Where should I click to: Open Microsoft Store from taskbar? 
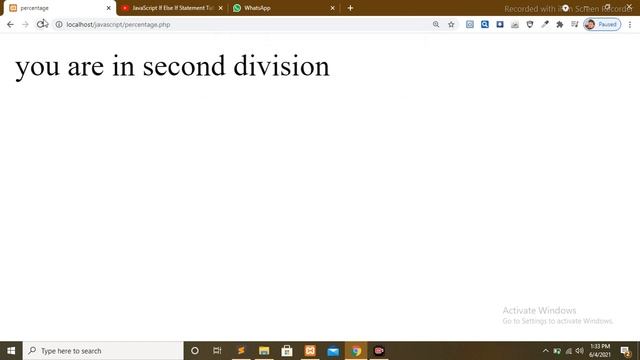[x=287, y=351]
